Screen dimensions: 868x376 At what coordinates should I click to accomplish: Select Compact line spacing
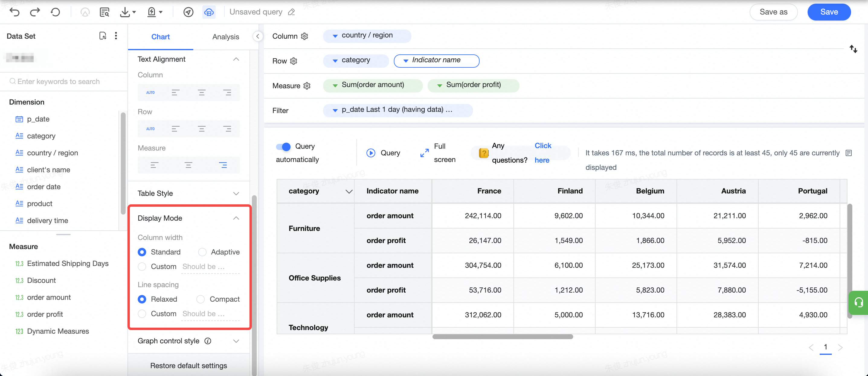pos(201,299)
